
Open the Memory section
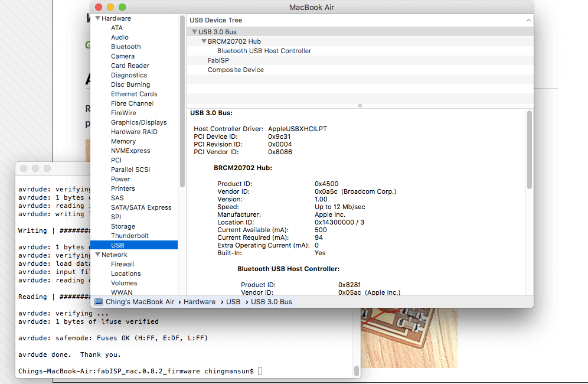123,141
